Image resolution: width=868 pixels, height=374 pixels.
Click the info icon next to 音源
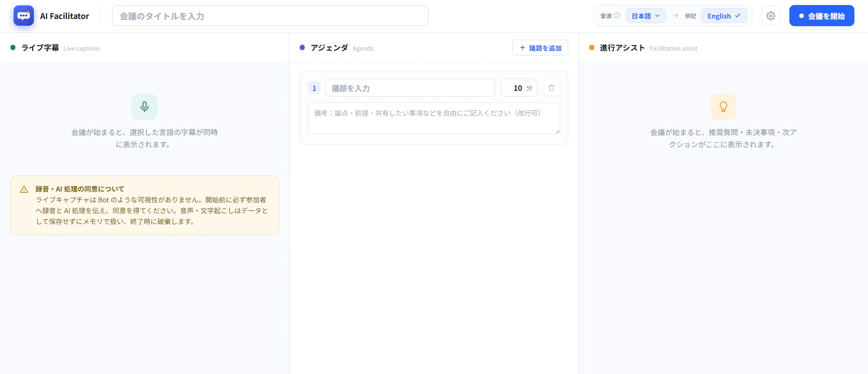click(617, 16)
